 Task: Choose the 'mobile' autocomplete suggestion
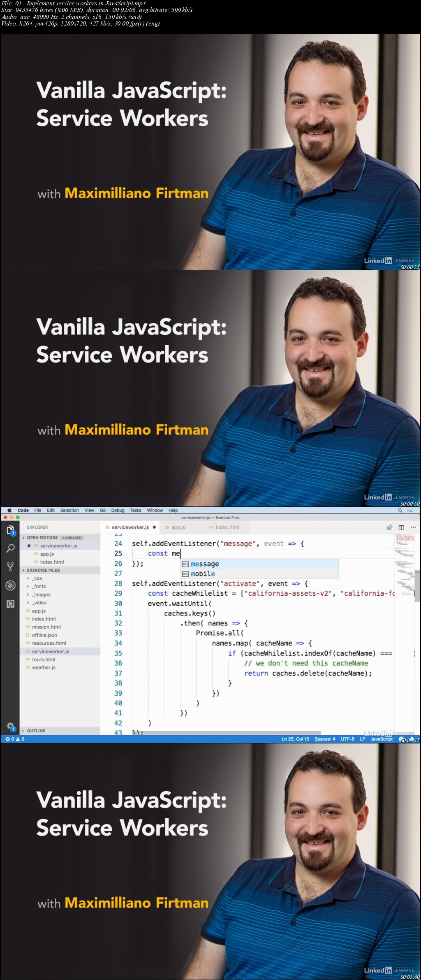pos(259,574)
